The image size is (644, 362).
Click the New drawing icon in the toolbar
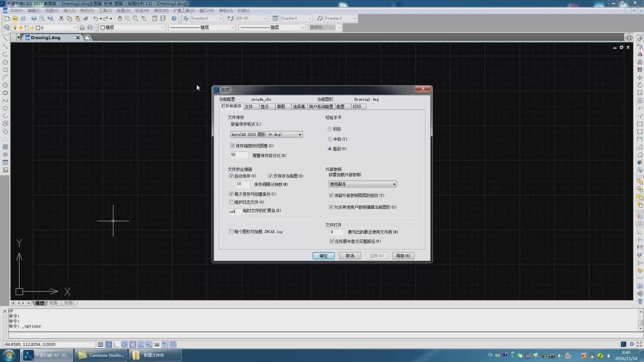[x=7, y=19]
